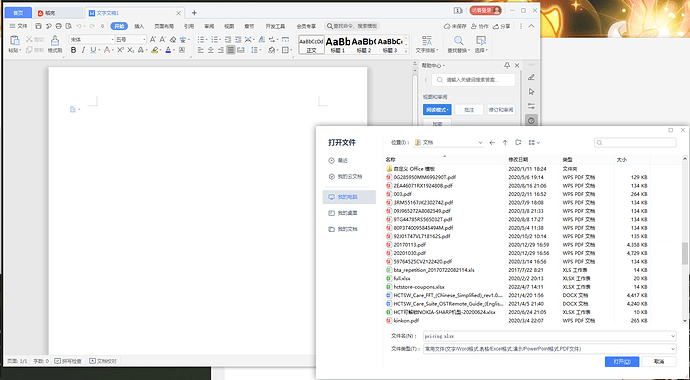Click the command search box in ribbon
Screen dimensions: 690x380
[352, 26]
